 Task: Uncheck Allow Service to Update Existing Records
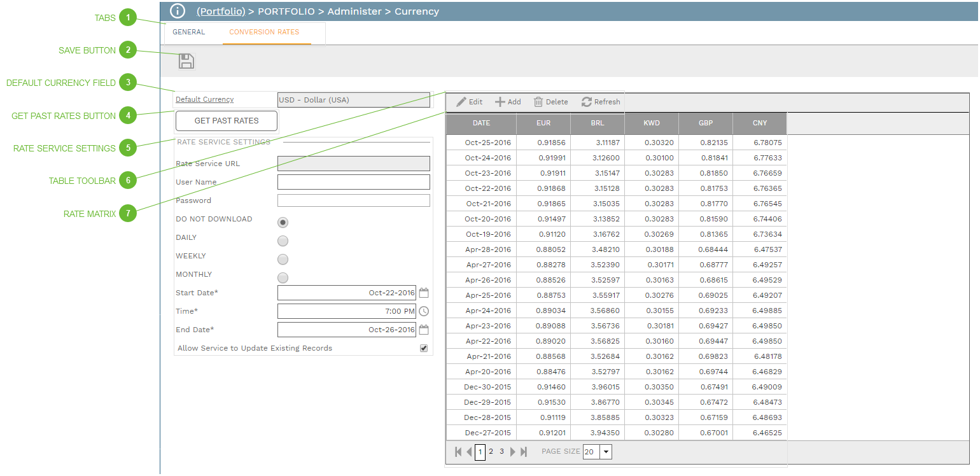point(424,349)
